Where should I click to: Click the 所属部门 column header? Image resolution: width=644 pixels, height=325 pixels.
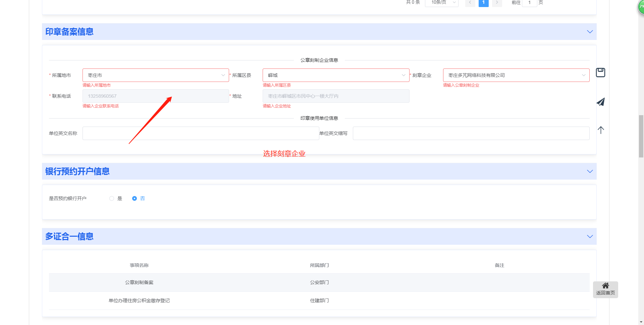[x=319, y=265]
